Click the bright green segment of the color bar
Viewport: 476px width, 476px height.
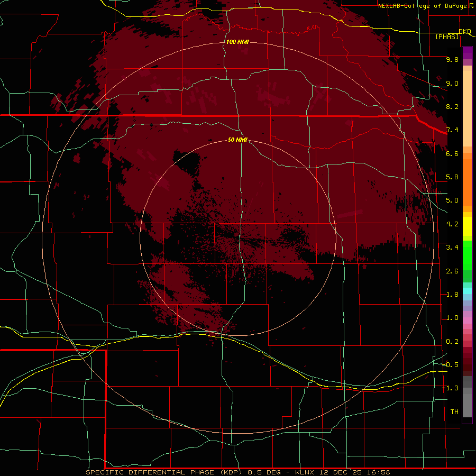coord(467,255)
